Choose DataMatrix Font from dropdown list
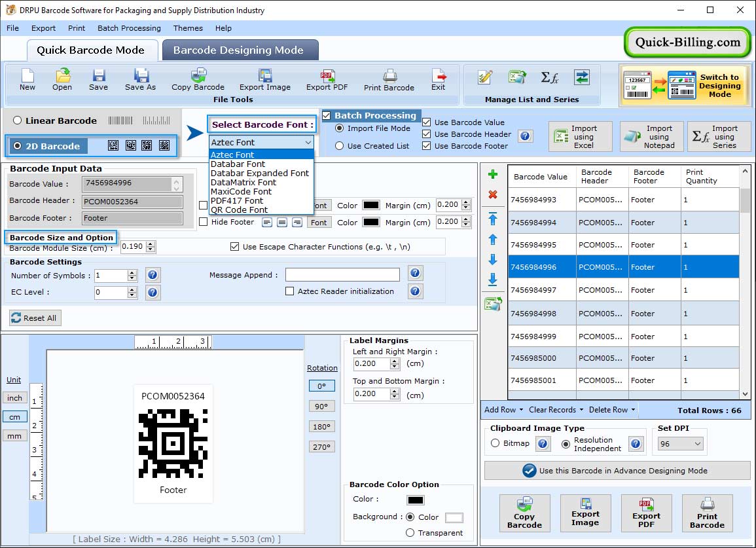Image resolution: width=756 pixels, height=548 pixels. [262, 183]
